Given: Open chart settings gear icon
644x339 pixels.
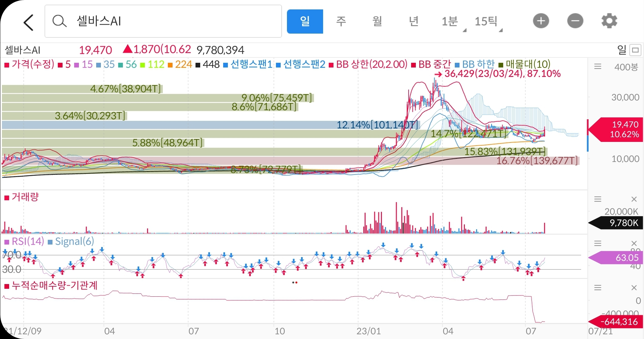Looking at the screenshot, I should coord(609,21).
